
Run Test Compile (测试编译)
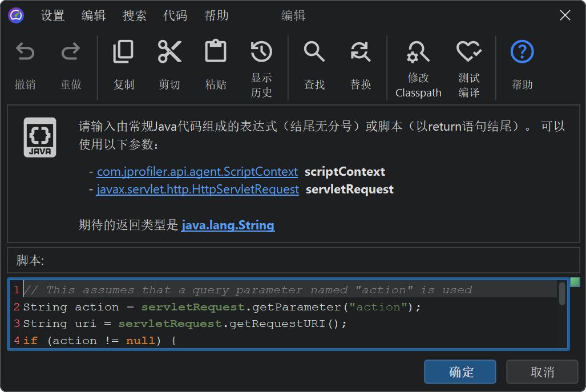(469, 52)
